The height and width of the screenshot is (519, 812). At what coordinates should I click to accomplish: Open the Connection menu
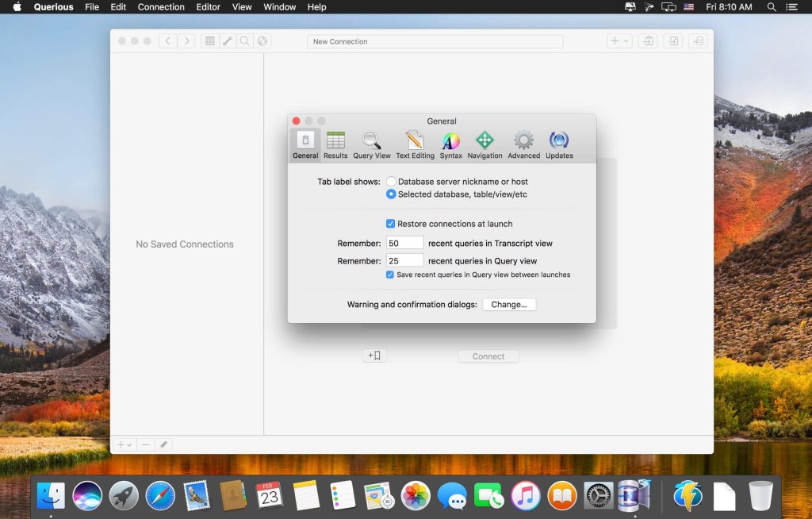click(161, 7)
